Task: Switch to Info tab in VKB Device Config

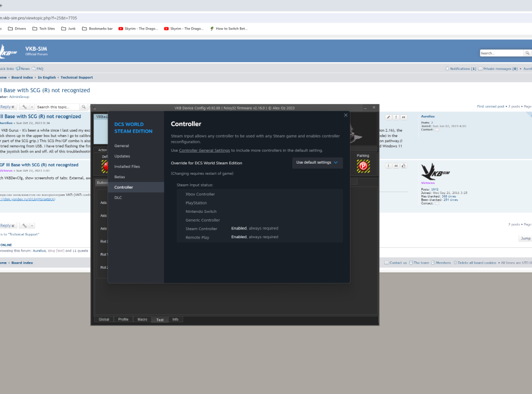Action: [x=175, y=320]
